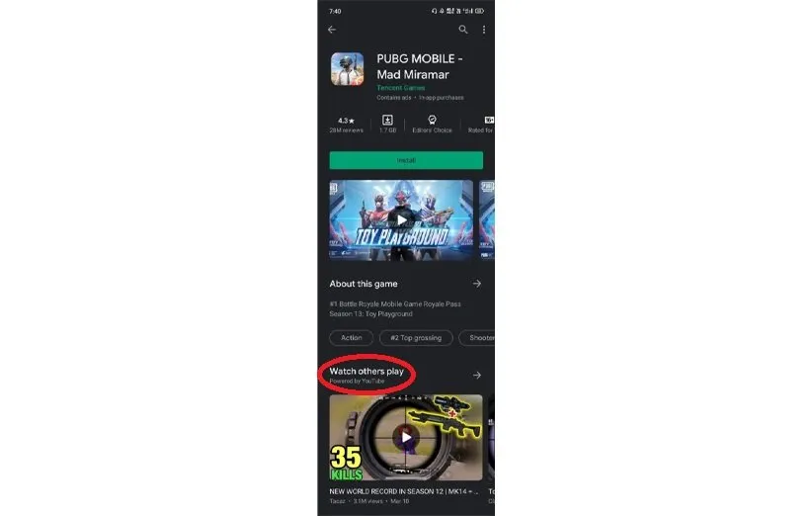The image size is (812, 516).
Task: Open the Tencent Games developer link
Action: click(x=401, y=88)
